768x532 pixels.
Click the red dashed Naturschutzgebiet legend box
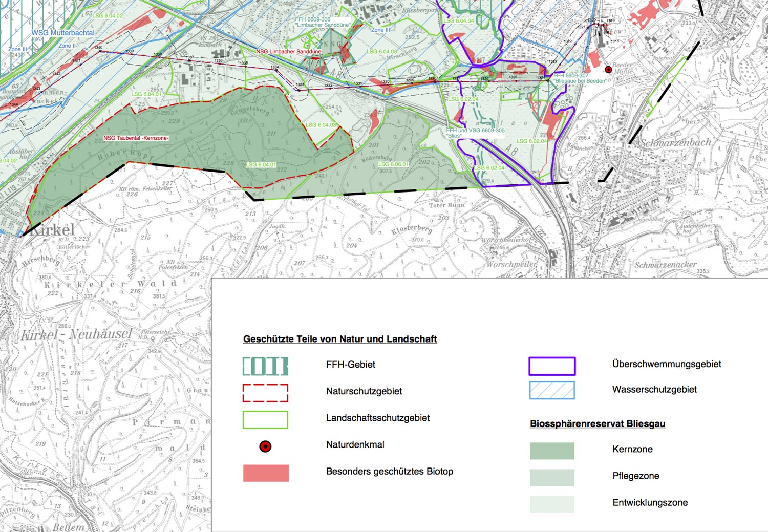tap(265, 393)
